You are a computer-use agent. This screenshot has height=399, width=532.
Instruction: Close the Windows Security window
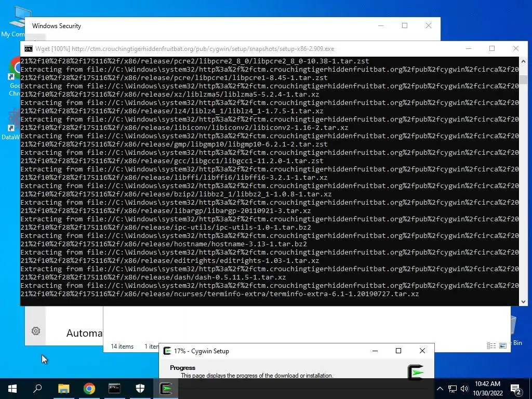[x=429, y=26]
